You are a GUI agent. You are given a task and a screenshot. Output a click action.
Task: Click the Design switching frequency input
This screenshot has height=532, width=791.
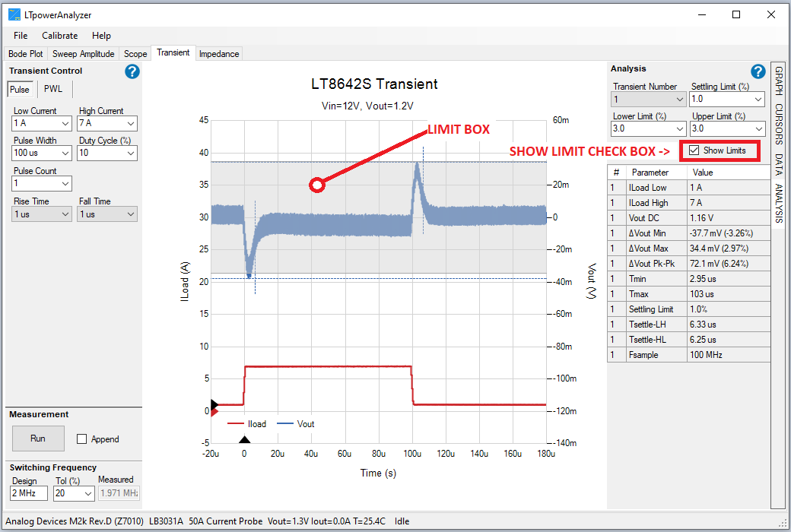[x=27, y=492]
